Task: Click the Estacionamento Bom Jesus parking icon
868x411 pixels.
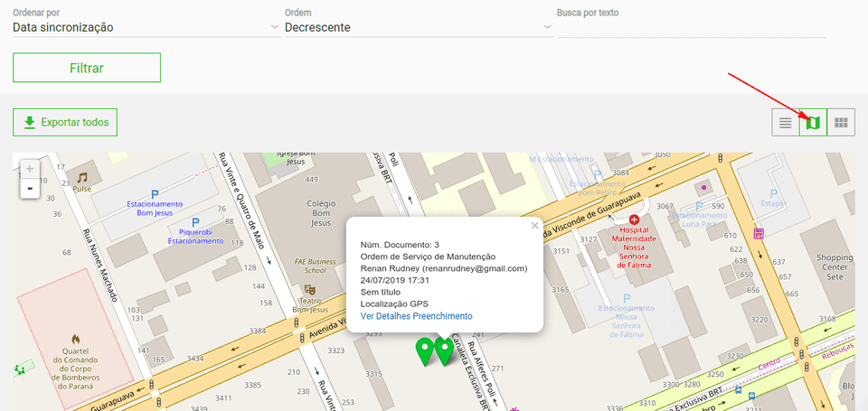Action: pos(154,193)
